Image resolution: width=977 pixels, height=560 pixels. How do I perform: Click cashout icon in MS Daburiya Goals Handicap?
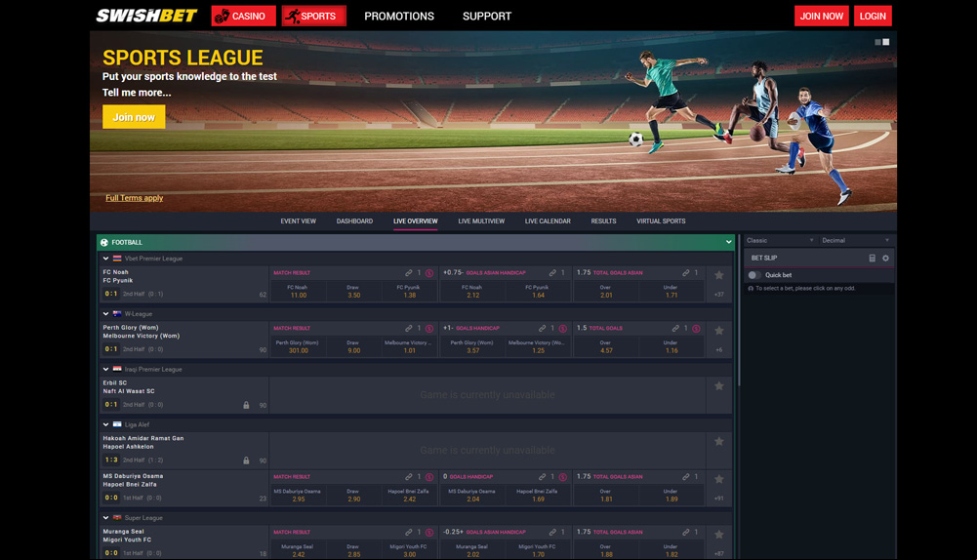click(562, 476)
